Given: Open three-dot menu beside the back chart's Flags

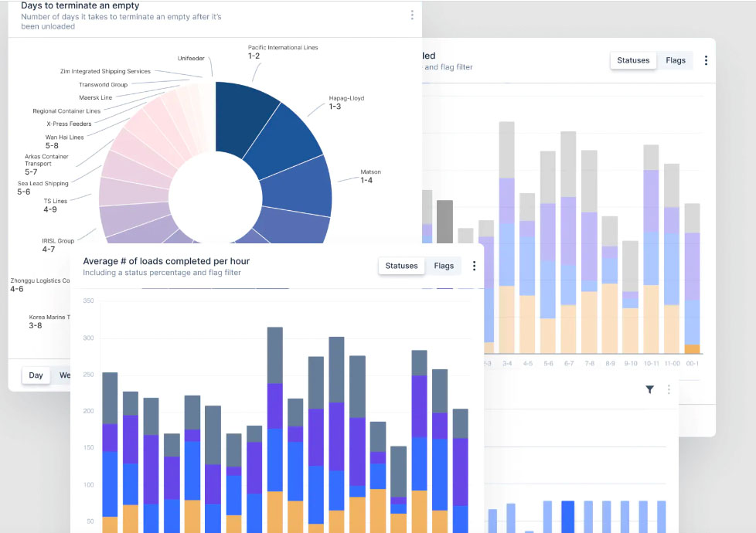Looking at the screenshot, I should click(x=705, y=60).
